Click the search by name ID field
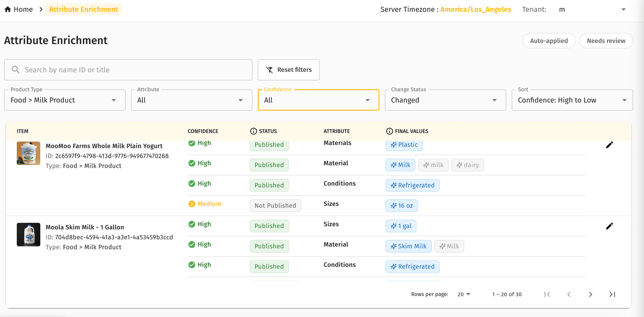This screenshot has width=644, height=317. (128, 70)
